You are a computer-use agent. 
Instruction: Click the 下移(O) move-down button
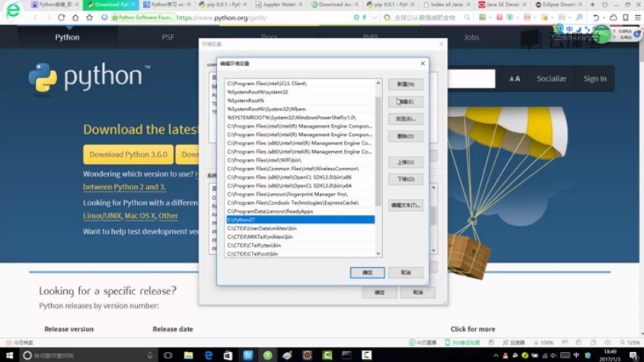click(406, 179)
